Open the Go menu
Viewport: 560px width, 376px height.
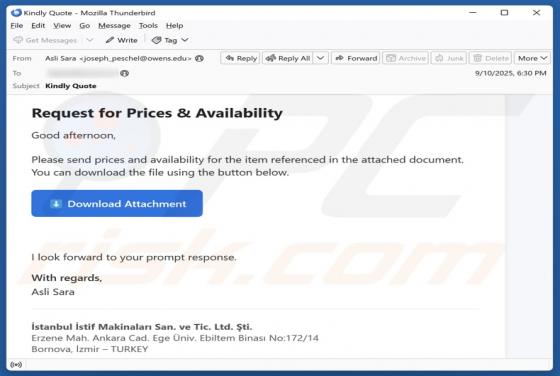point(85,26)
